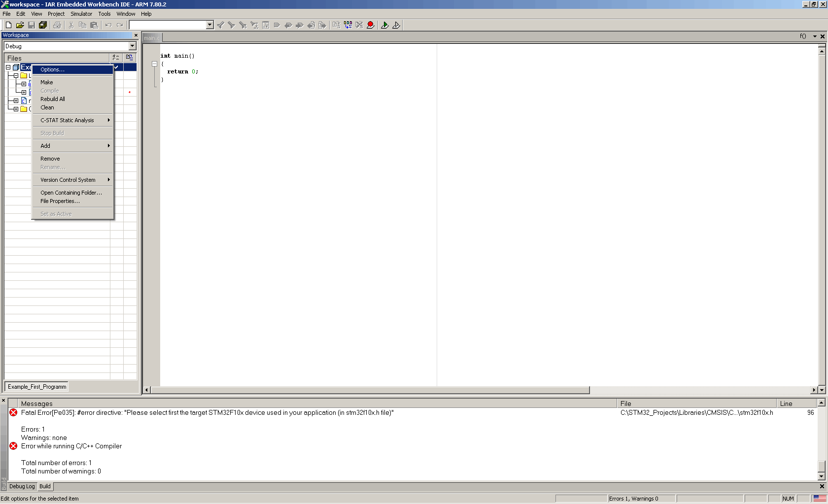Collapse the project root tree node
The height and width of the screenshot is (504, 828).
(8, 67)
